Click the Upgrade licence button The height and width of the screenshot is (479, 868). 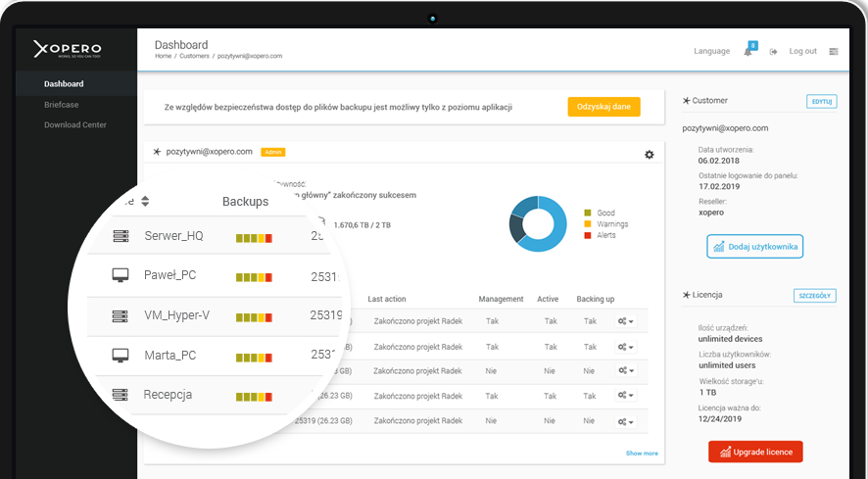pos(755,452)
